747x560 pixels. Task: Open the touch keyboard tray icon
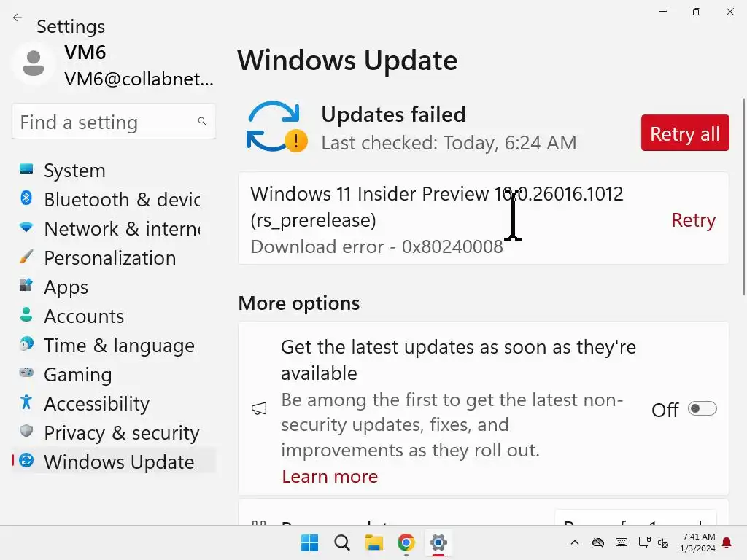pyautogui.click(x=622, y=542)
